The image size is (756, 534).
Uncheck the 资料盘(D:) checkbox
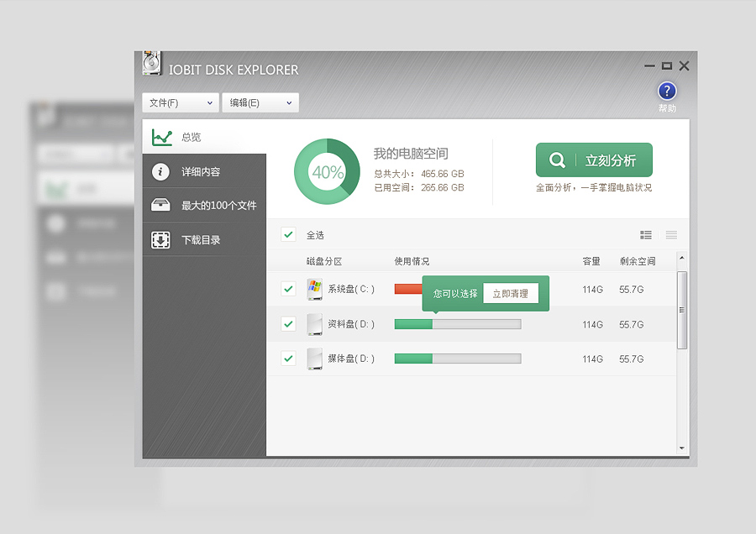pyautogui.click(x=288, y=324)
